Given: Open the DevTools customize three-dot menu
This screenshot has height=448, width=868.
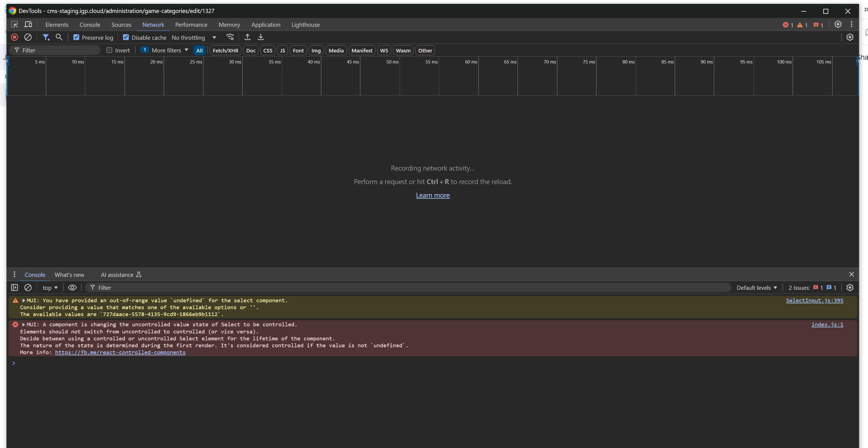Looking at the screenshot, I should [851, 24].
